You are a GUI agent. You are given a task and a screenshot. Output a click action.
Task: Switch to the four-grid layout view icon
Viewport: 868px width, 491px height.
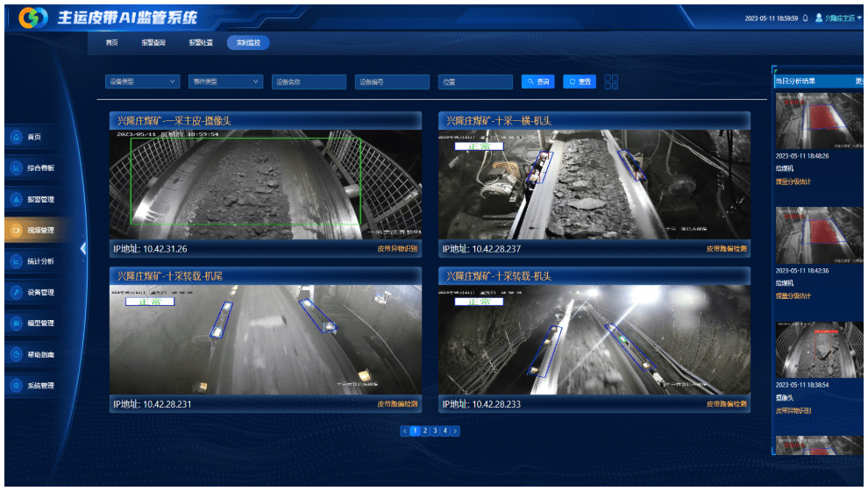pos(611,82)
